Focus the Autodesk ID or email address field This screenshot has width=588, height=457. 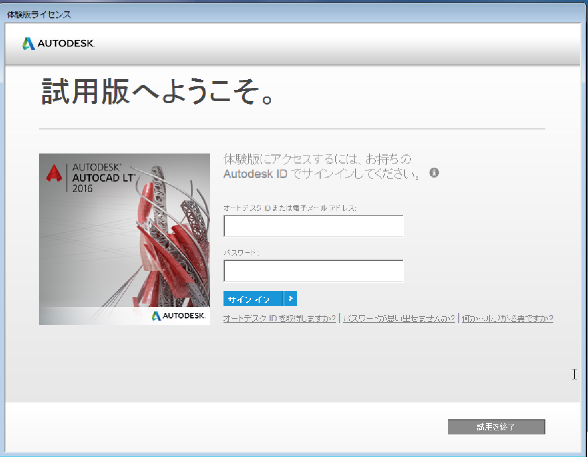click(314, 226)
